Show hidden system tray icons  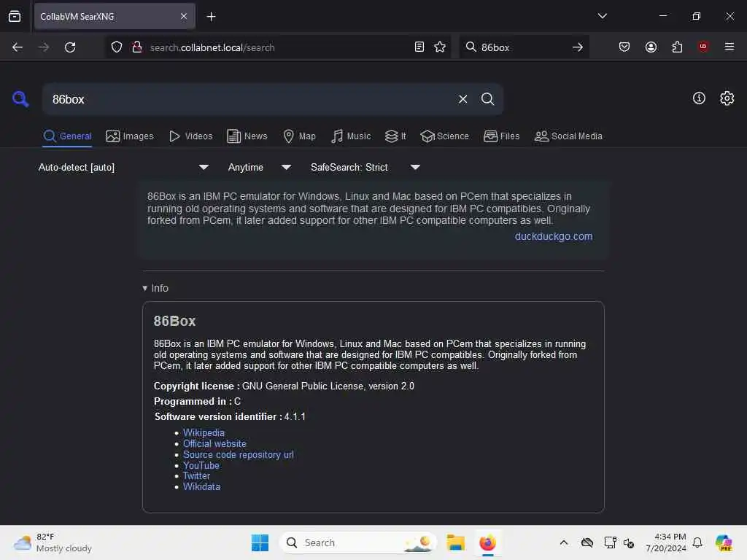click(x=564, y=542)
